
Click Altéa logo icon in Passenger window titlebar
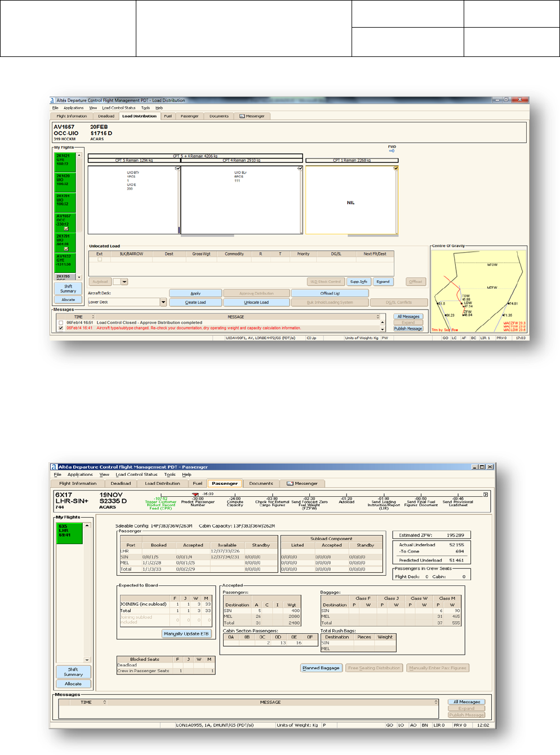coord(54,467)
